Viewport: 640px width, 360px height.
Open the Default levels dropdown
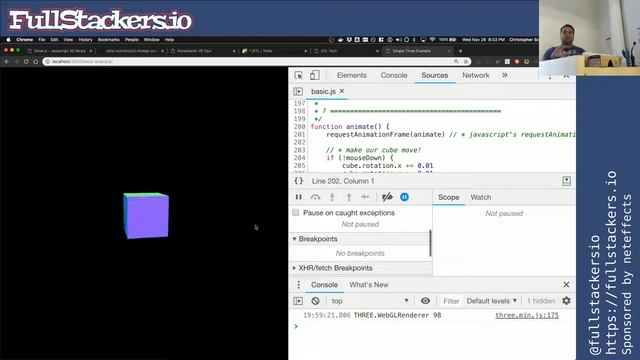coord(492,301)
